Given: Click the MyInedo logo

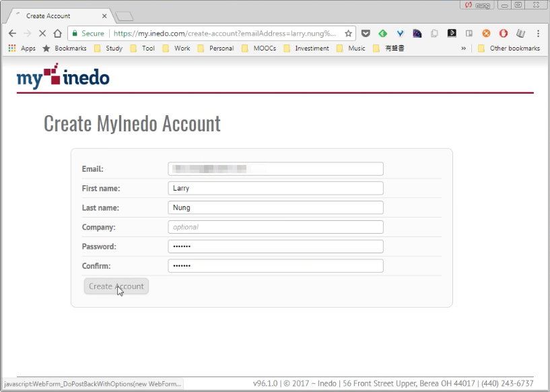Looking at the screenshot, I should (63, 76).
